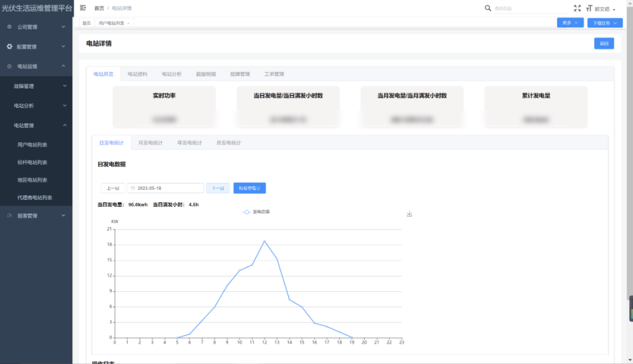Collapse the sidebar with the hamburger icon
This screenshot has width=633, height=364.
(83, 8)
